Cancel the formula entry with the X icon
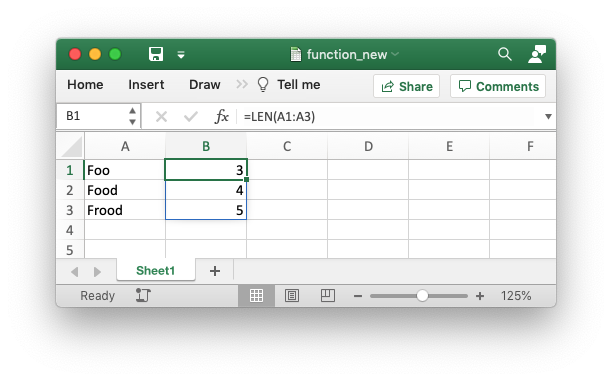The width and height of the screenshot is (612, 381). pyautogui.click(x=161, y=116)
